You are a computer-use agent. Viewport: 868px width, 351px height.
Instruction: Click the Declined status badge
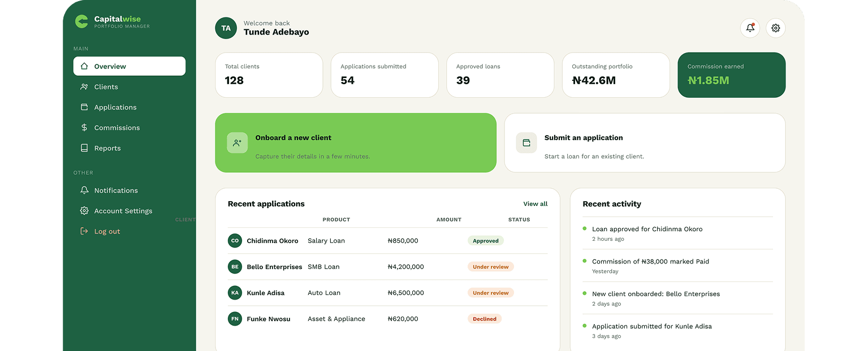485,319
